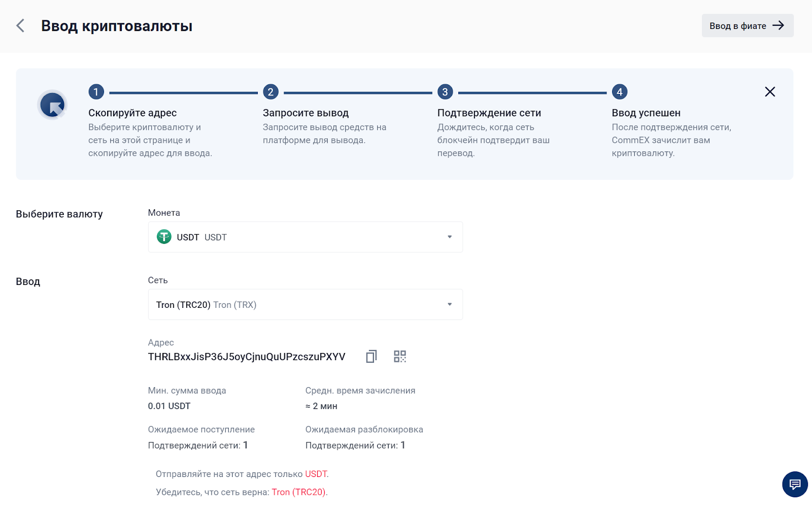
Task: Go back using the left chevron arrow
Action: point(20,26)
